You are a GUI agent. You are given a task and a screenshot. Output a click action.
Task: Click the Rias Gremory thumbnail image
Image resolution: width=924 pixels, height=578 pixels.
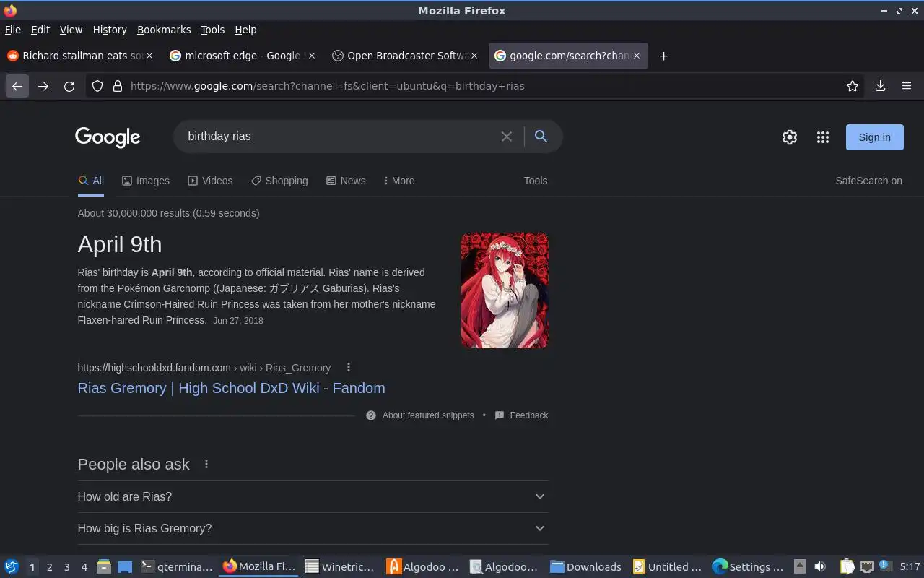(x=505, y=290)
